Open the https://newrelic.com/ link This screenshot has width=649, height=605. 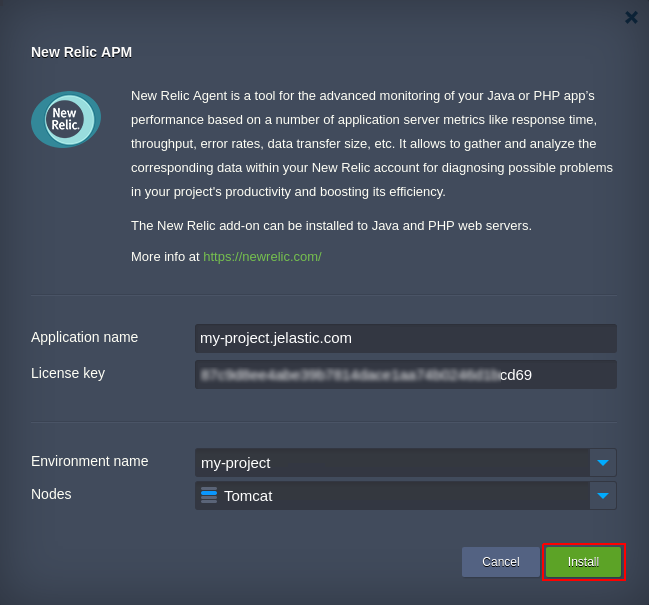coord(262,257)
